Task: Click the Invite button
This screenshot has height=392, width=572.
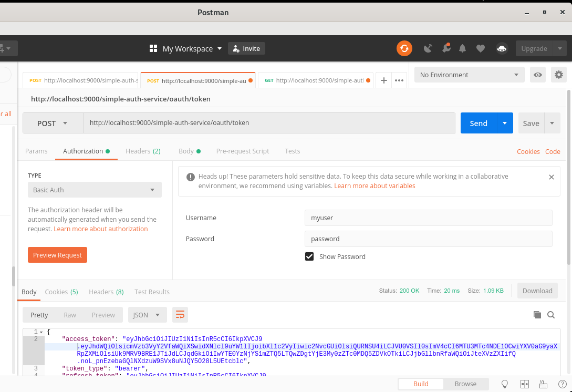Action: [x=246, y=48]
